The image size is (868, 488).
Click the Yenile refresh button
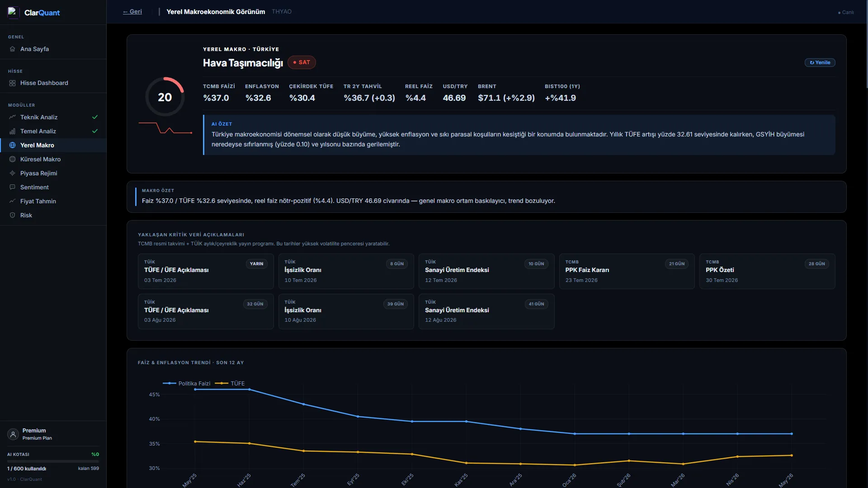(x=820, y=62)
